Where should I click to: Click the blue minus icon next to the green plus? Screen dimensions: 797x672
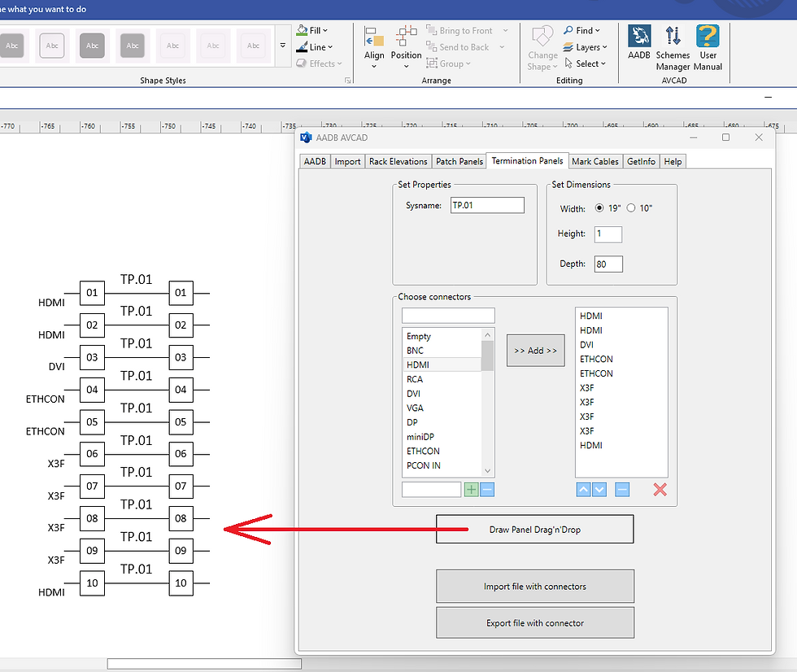[x=487, y=490]
